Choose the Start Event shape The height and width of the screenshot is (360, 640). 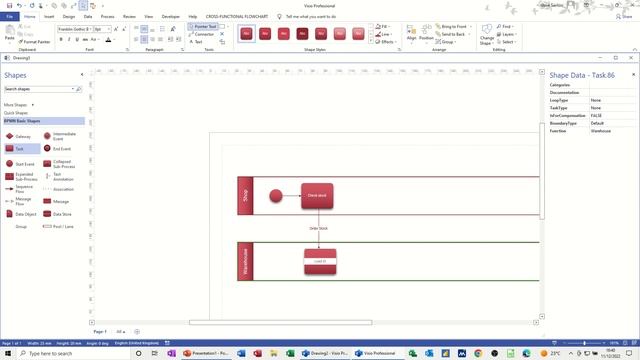pos(20,164)
